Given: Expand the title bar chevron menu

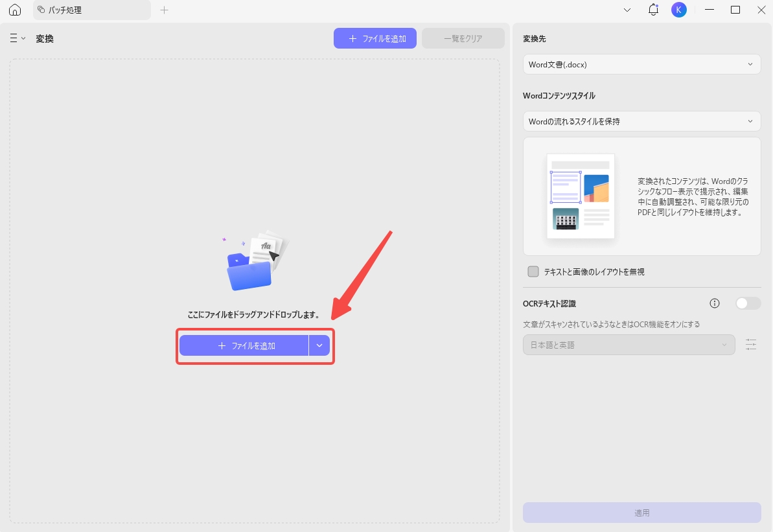Looking at the screenshot, I should pyautogui.click(x=627, y=10).
